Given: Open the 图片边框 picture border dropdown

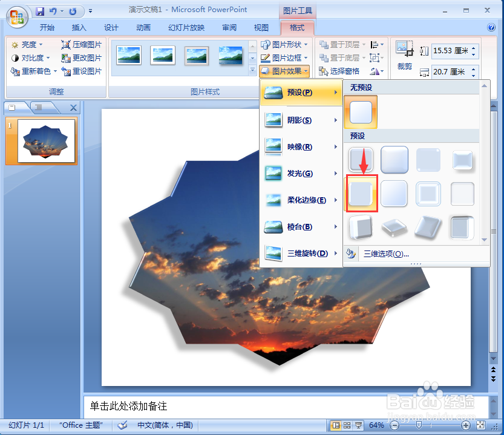Looking at the screenshot, I should coord(284,58).
